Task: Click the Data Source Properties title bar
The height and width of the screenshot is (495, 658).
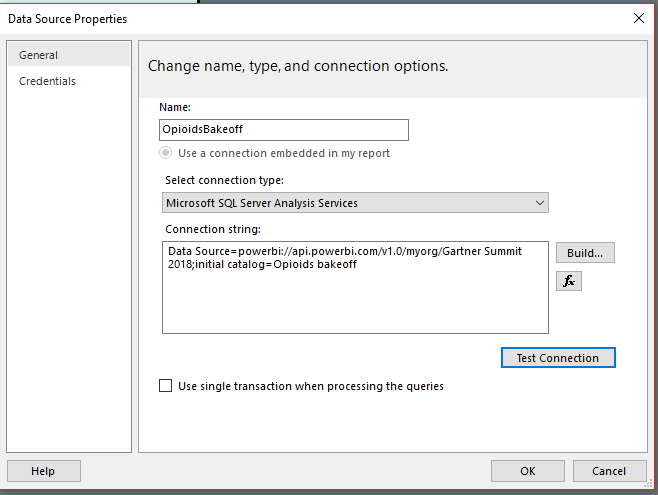Action: (300, 18)
